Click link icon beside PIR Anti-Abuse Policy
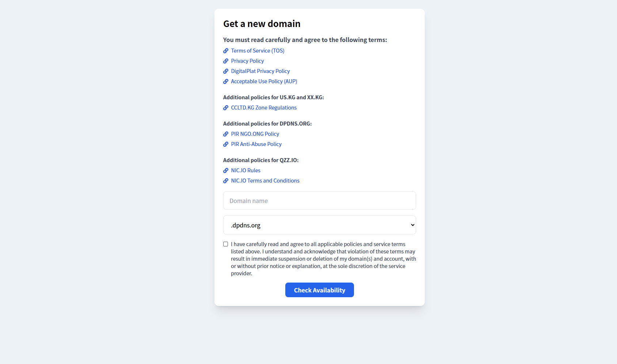The width and height of the screenshot is (617, 364). [x=226, y=144]
